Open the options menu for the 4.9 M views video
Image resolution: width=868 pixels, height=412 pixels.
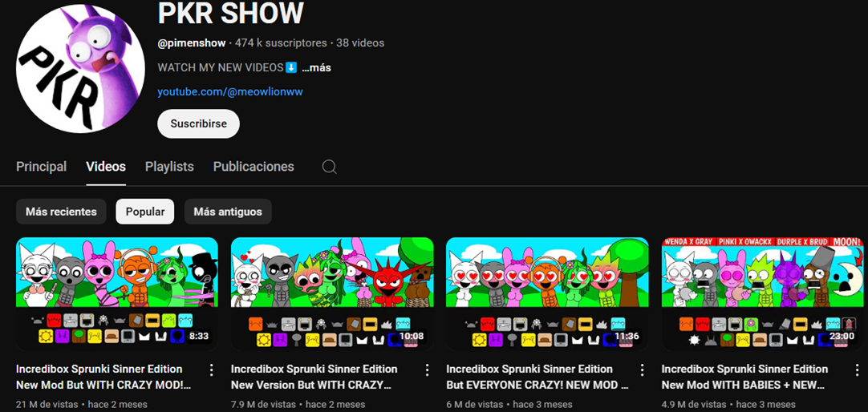coord(856,370)
